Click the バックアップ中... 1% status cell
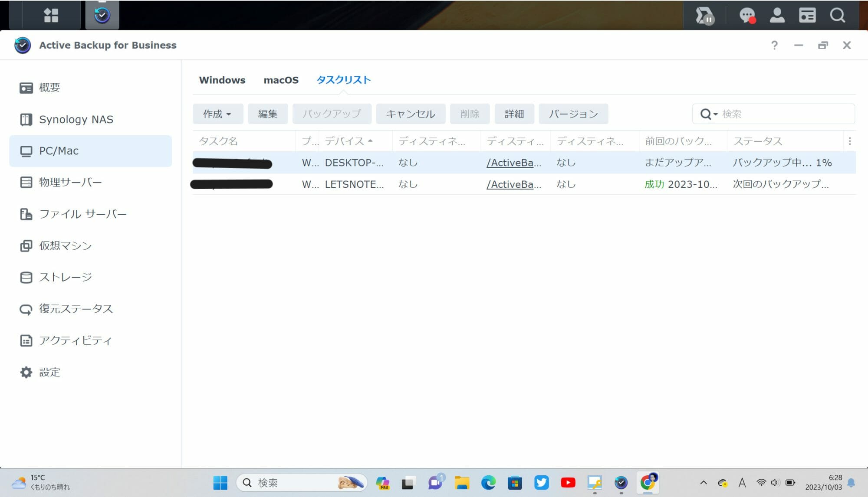This screenshot has height=497, width=868. point(782,163)
